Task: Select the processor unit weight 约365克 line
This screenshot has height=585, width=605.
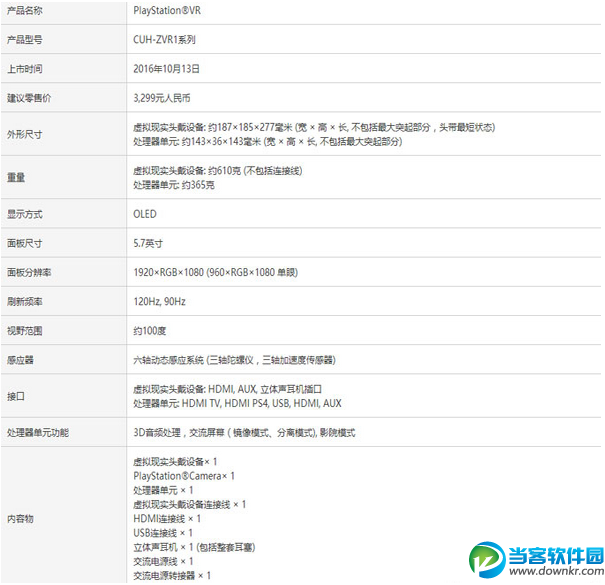Action: pos(174,185)
